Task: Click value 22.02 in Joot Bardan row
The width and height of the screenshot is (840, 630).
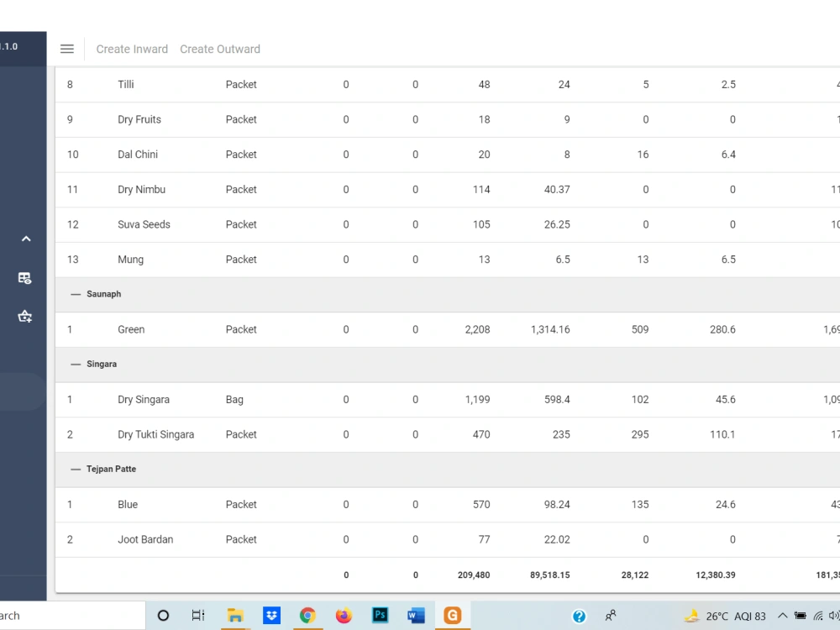Action: [x=557, y=539]
